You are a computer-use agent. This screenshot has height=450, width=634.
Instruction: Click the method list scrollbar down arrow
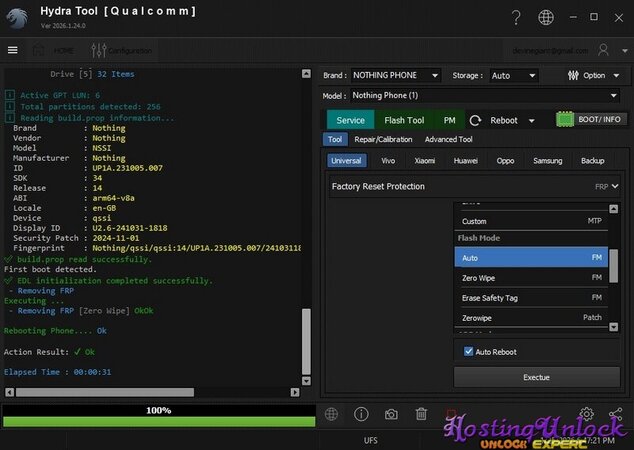613,326
